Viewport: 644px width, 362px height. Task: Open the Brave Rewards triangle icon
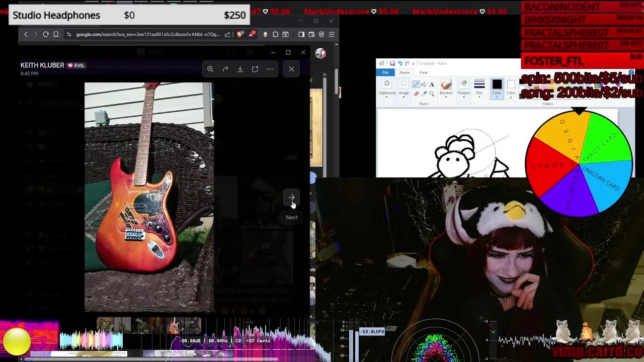pyautogui.click(x=252, y=34)
